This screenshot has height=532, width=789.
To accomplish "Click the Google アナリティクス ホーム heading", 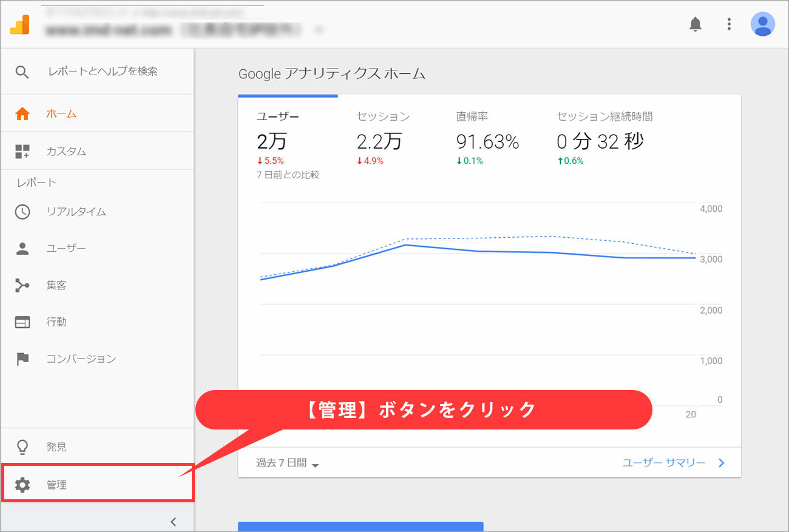I will (332, 74).
